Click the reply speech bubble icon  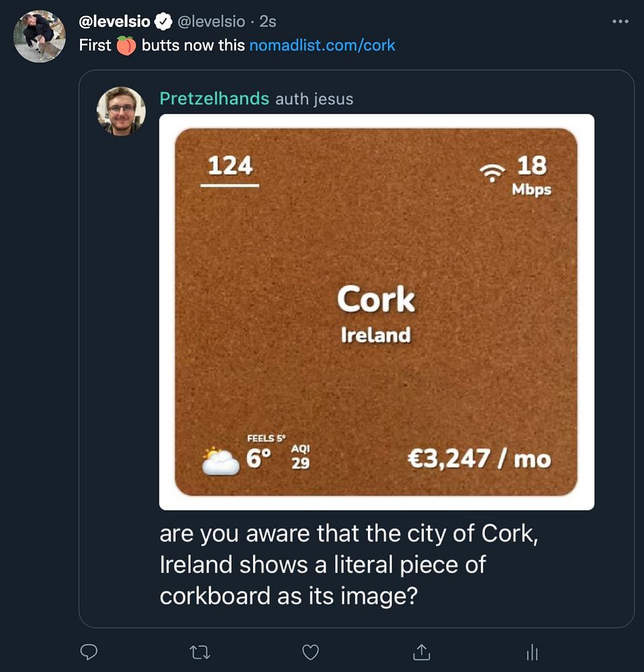tap(89, 651)
